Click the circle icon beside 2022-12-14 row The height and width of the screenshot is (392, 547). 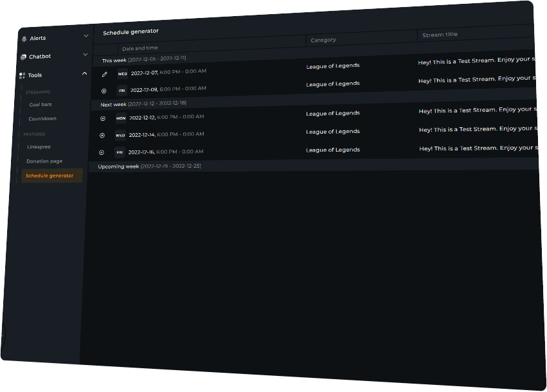(x=102, y=136)
